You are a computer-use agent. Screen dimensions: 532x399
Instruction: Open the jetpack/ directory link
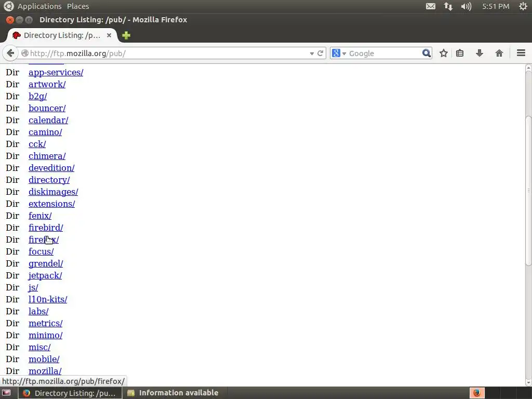[x=46, y=275]
